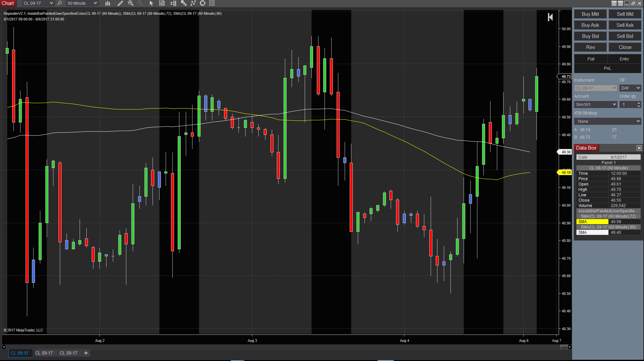644x361 pixels.
Task: Open the Account Sim101 dropdown
Action: [596, 105]
